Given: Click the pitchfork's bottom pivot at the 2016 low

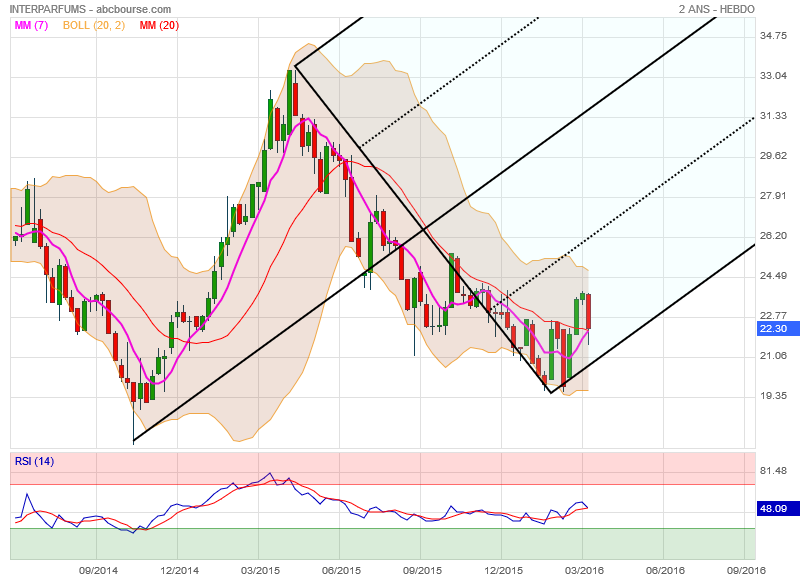Looking at the screenshot, I should [551, 393].
